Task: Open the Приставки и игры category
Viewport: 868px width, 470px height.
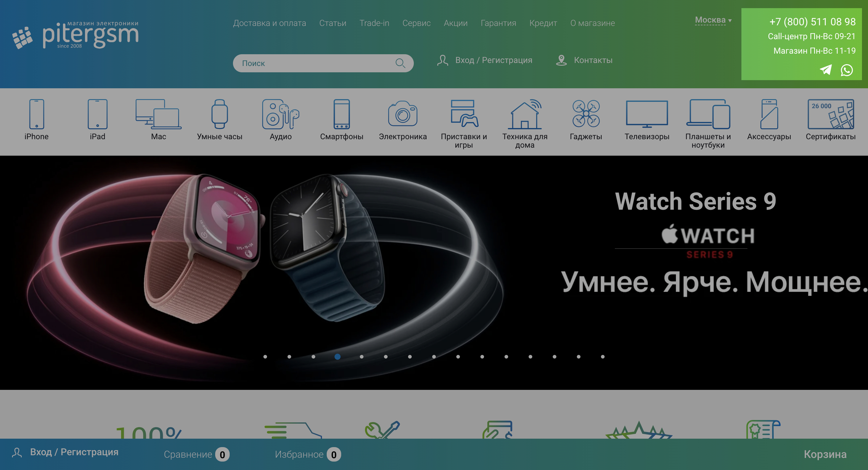Action: coord(464,114)
